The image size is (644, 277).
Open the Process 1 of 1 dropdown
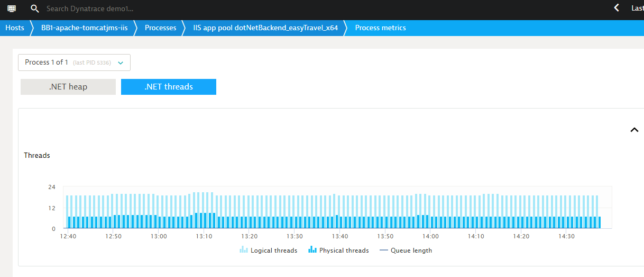pos(74,62)
